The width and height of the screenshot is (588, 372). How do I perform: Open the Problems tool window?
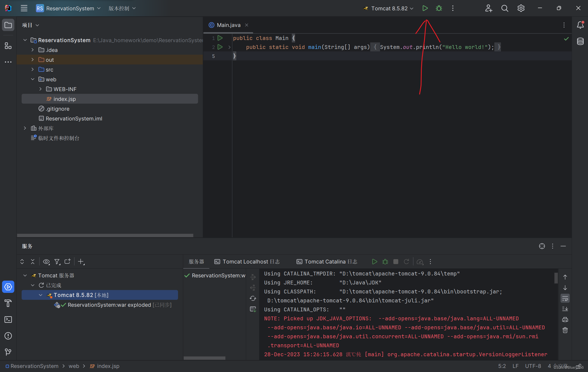tap(8, 336)
